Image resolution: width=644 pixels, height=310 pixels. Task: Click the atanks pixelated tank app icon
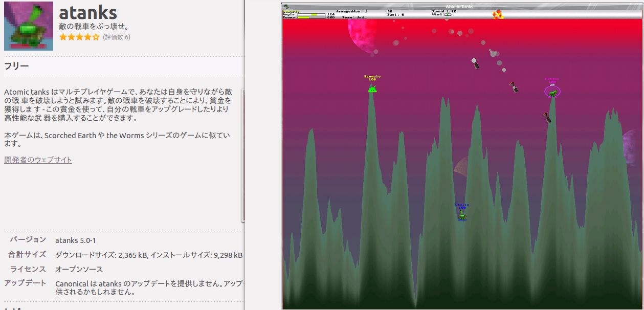pos(29,26)
